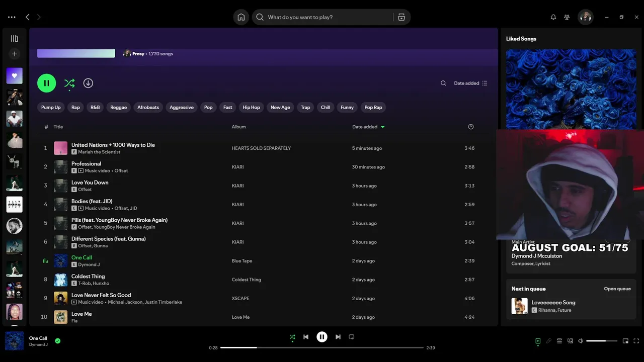Filter by New Age tag
Viewport: 644px width, 362px height.
[x=280, y=107]
